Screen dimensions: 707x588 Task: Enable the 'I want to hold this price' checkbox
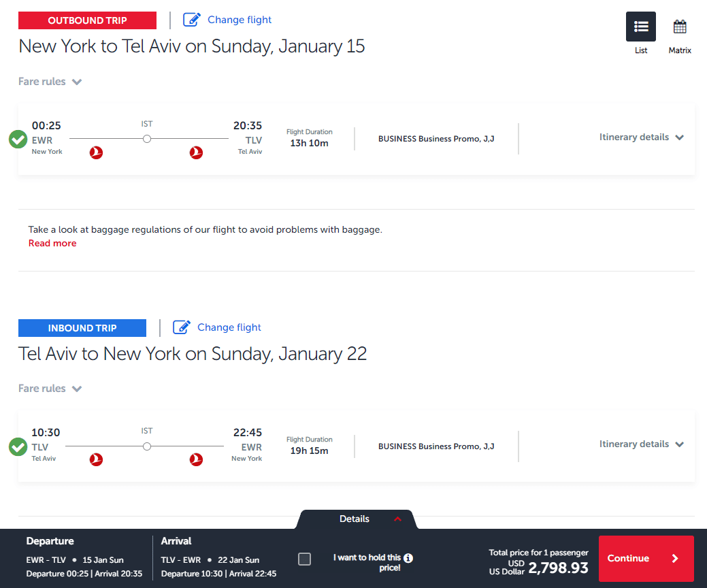304,559
